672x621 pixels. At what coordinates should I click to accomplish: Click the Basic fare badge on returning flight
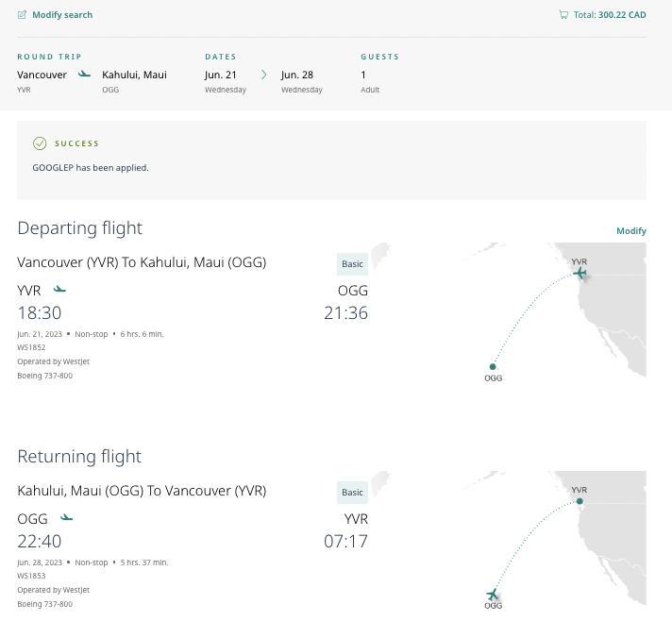[352, 493]
